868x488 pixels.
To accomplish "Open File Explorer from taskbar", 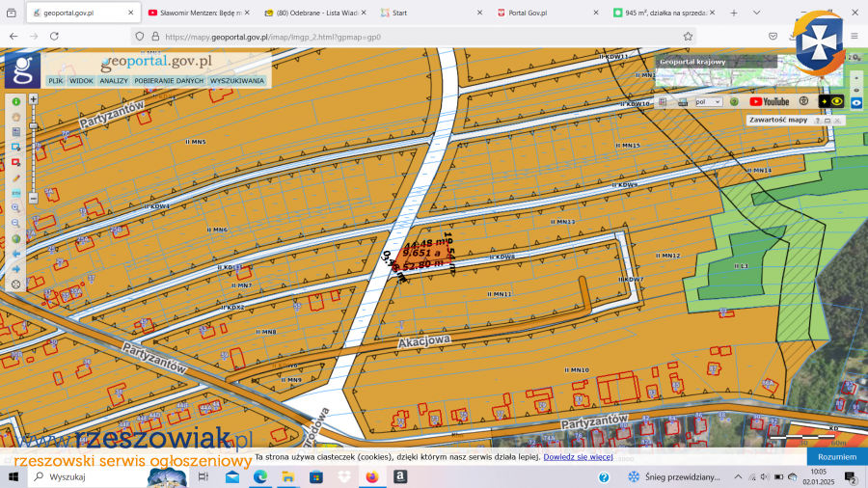I will coord(287,477).
